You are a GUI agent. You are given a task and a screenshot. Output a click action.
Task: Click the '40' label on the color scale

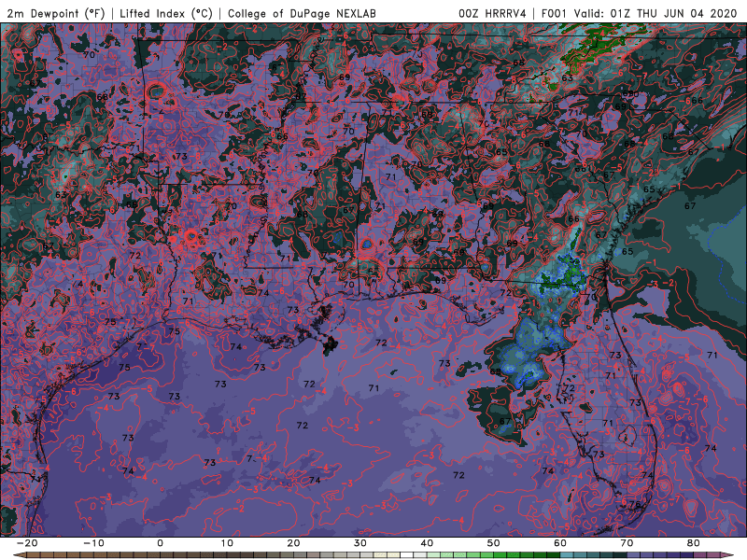(x=427, y=543)
